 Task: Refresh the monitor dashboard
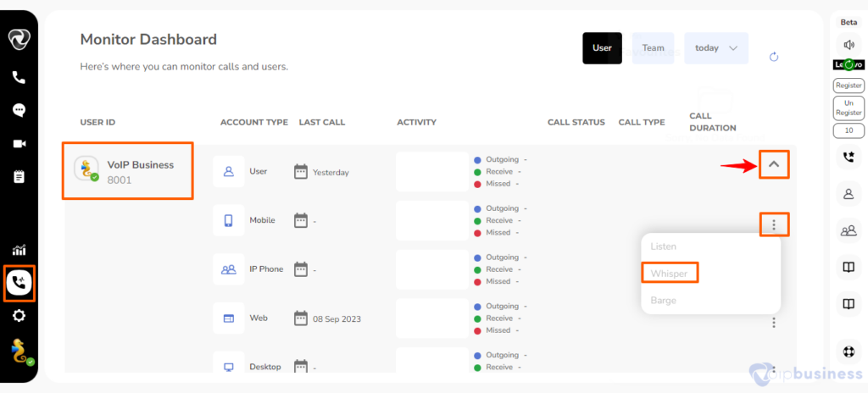tap(774, 57)
